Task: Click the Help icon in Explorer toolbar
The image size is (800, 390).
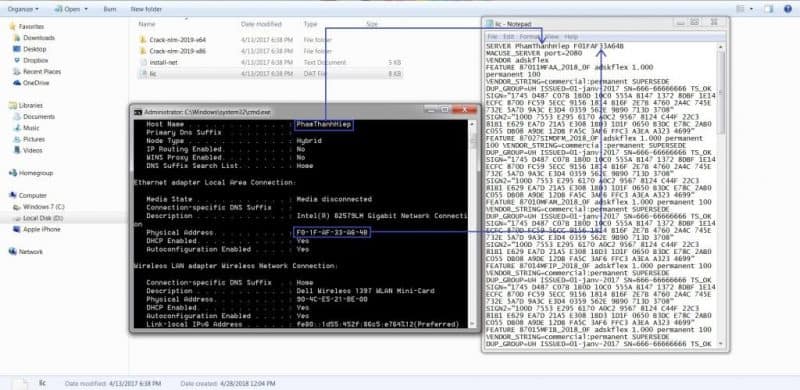Action: point(788,9)
